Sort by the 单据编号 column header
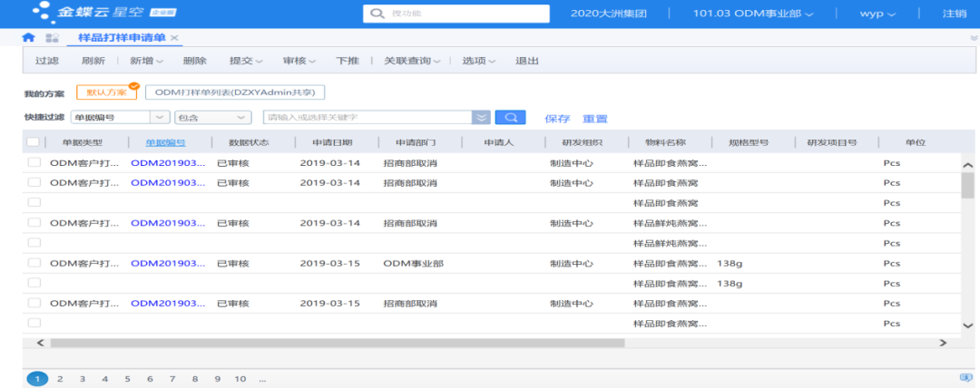980x388 pixels. (x=166, y=142)
